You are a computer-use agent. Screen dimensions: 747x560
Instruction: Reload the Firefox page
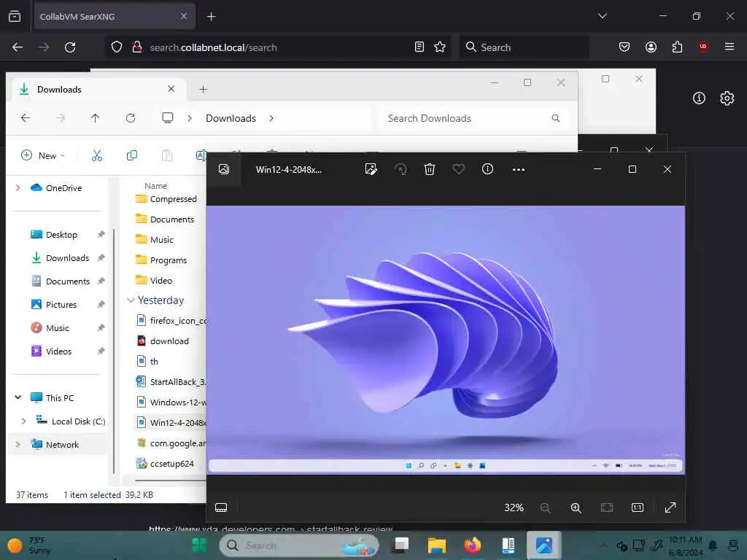point(70,47)
